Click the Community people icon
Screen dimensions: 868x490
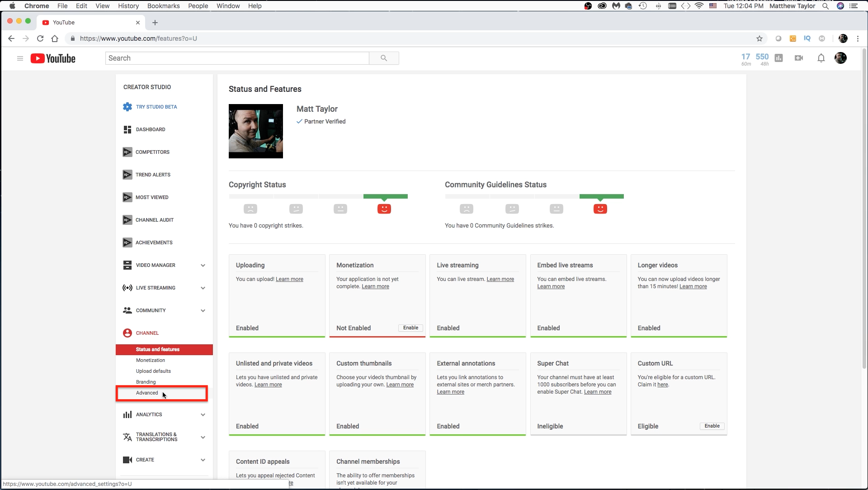[x=127, y=310]
